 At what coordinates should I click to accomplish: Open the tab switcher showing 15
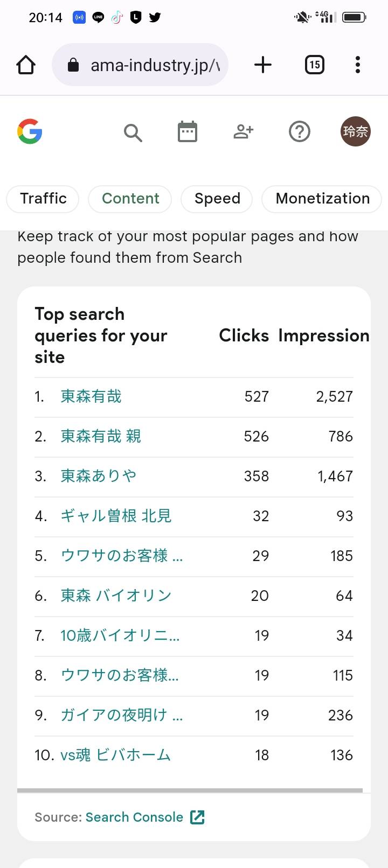coord(315,65)
